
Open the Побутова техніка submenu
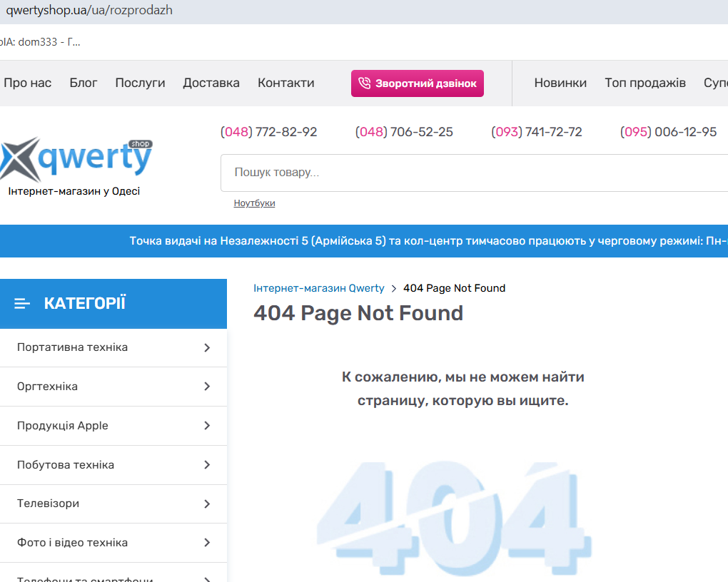click(207, 465)
